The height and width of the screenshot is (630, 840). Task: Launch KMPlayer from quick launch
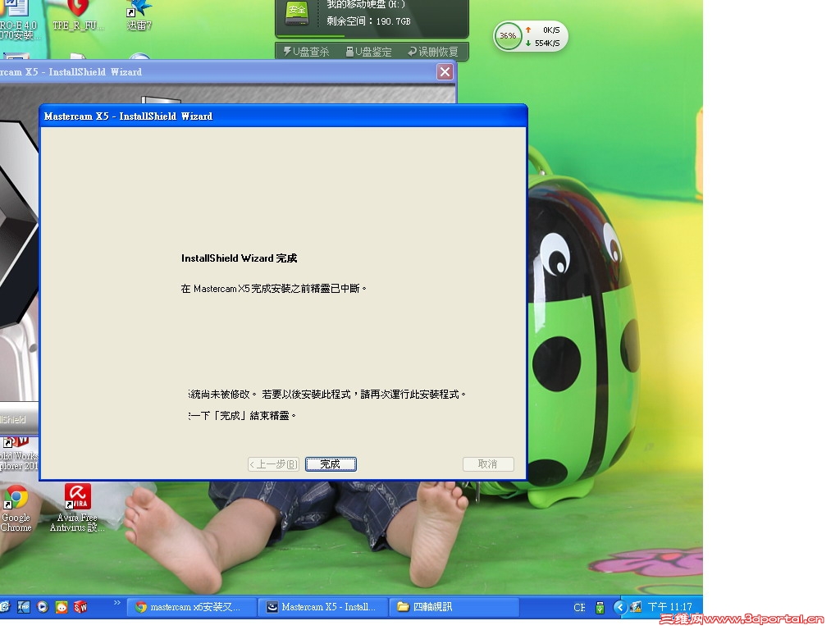(23, 607)
